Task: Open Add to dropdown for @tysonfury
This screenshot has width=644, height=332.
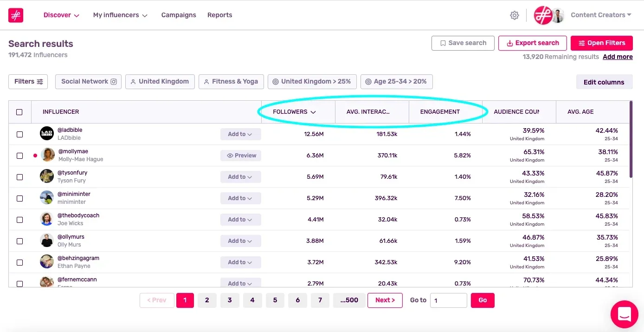Action: pyautogui.click(x=240, y=177)
